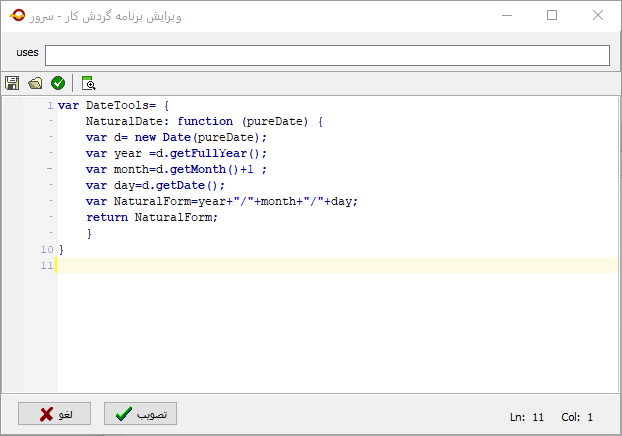The height and width of the screenshot is (436, 622).
Task: Click the dash marker beside the getMonth line
Action: click(x=49, y=169)
